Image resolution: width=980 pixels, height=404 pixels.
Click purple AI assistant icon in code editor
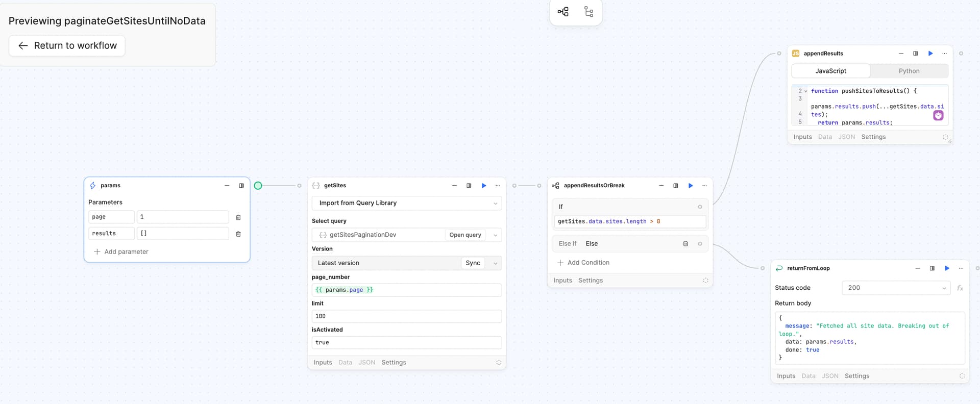click(x=938, y=116)
